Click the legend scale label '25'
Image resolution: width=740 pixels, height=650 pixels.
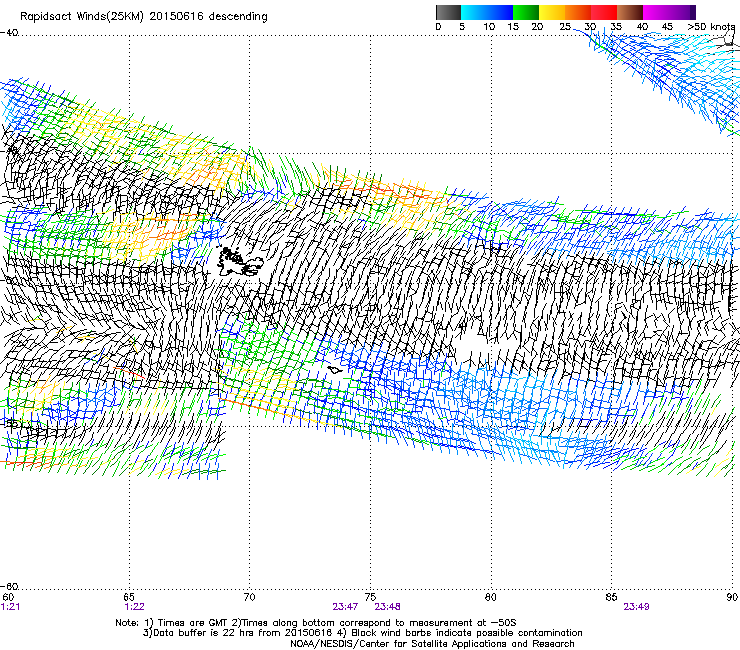click(x=565, y=27)
